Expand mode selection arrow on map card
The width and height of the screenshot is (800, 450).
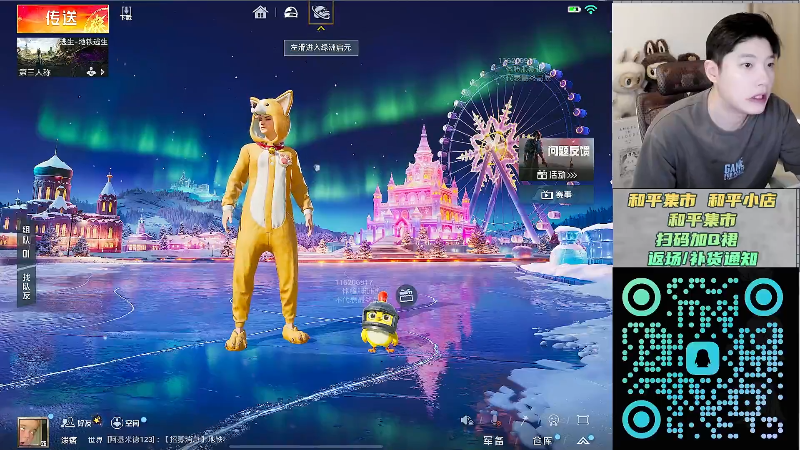pos(103,72)
